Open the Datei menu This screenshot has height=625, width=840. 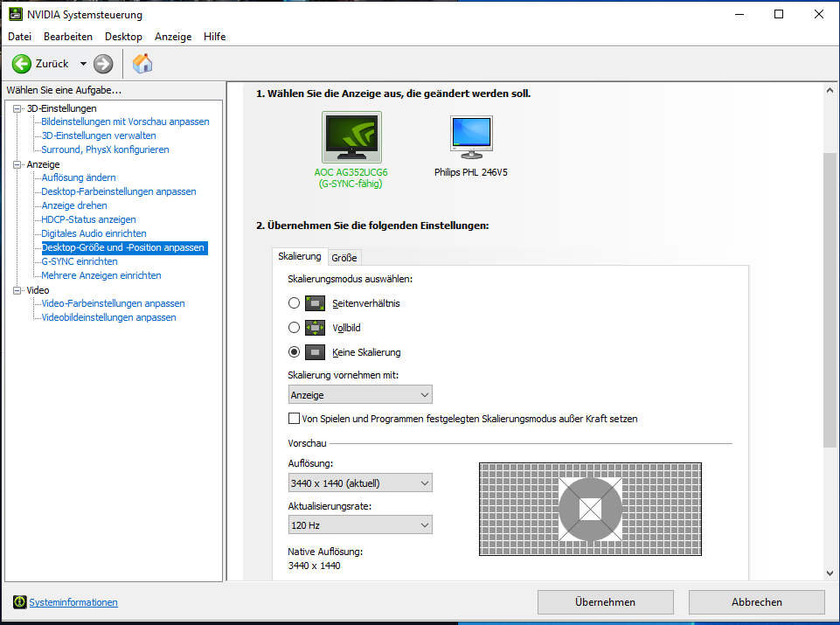[x=20, y=37]
